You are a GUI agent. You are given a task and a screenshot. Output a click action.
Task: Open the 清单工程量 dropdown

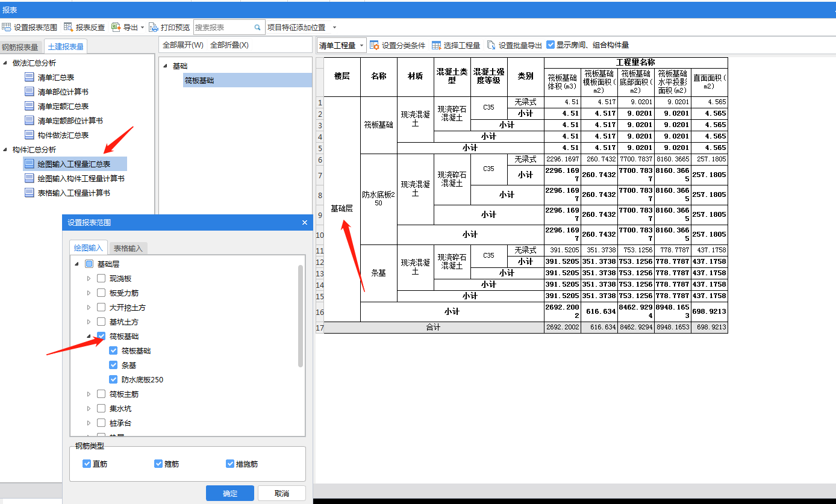pos(342,45)
